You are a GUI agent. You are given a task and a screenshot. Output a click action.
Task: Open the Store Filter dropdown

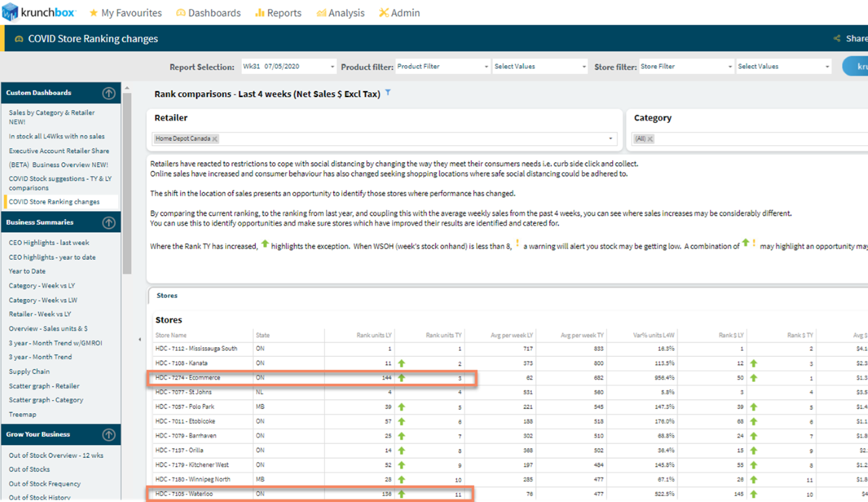(686, 66)
